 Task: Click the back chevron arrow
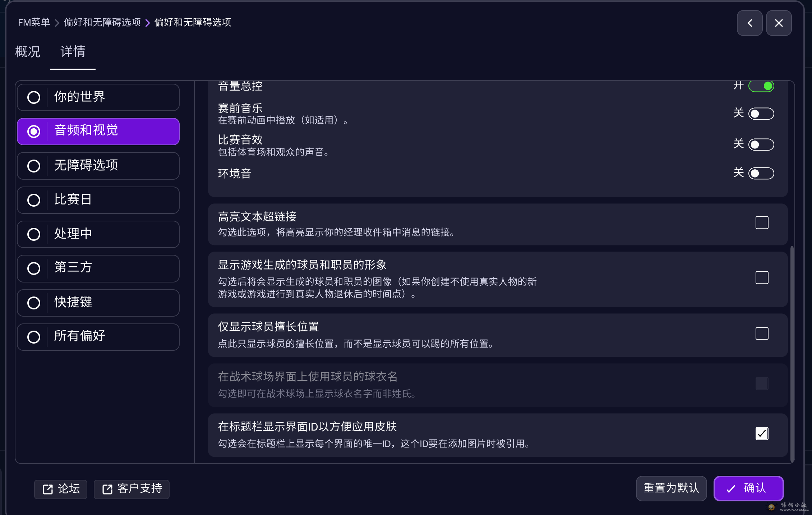click(749, 23)
